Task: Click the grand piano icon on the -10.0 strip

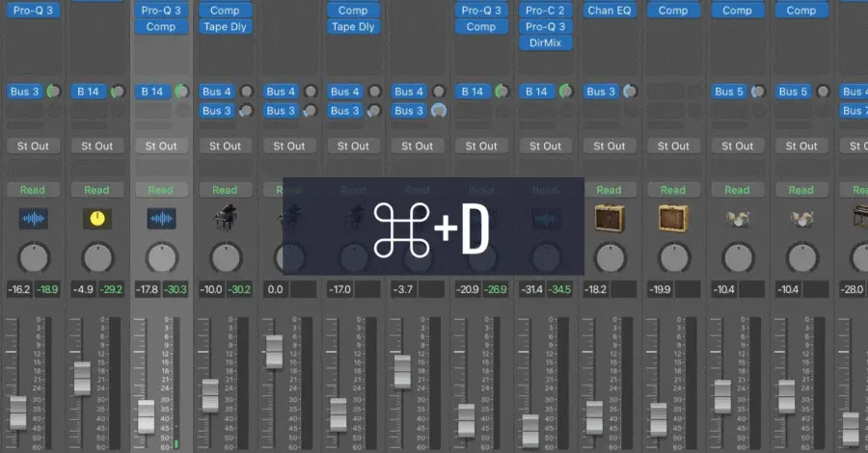Action: (226, 218)
